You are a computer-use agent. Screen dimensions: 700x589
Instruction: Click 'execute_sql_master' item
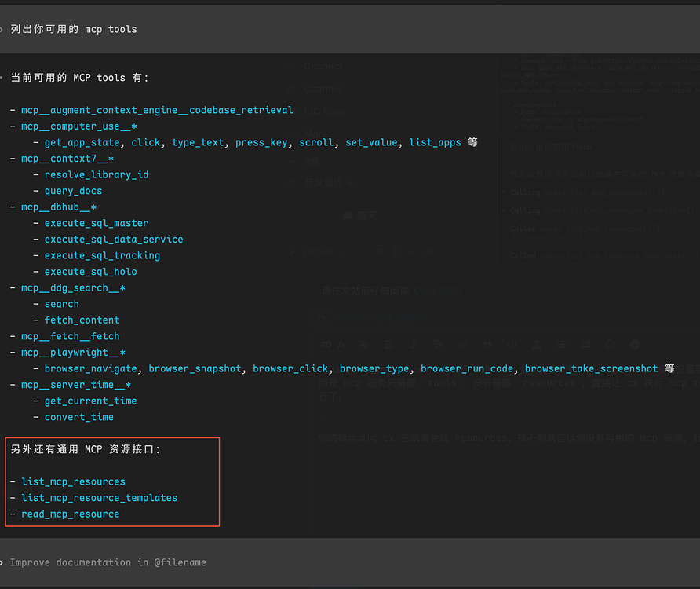coord(97,223)
